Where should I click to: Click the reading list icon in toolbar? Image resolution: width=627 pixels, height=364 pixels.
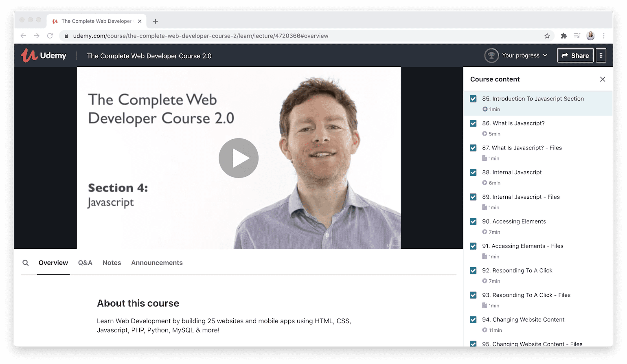(x=577, y=36)
